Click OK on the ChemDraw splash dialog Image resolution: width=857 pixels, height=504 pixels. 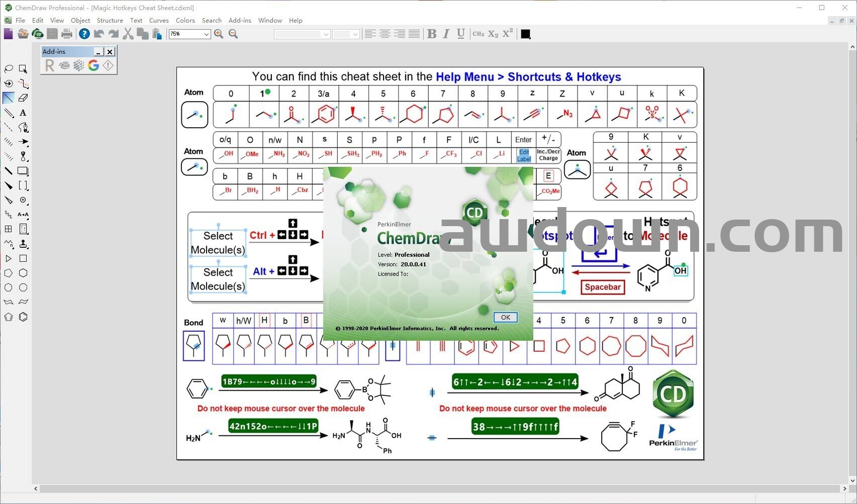coord(505,317)
